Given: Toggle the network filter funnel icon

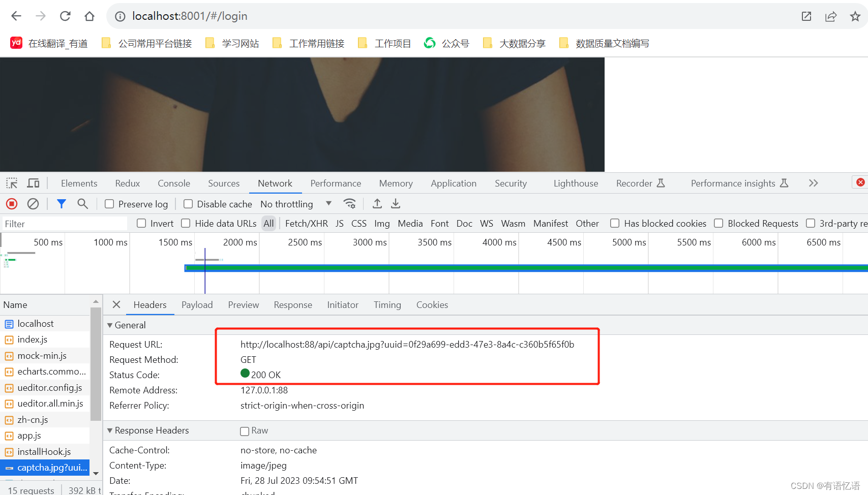Looking at the screenshot, I should pos(62,204).
